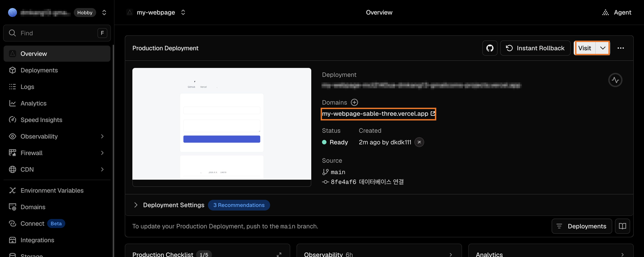This screenshot has height=257, width=644.
Task: Open Deployments in the sidebar
Action: (57, 70)
